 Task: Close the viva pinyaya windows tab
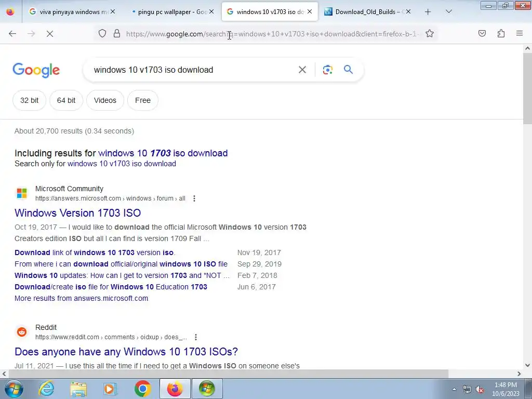(x=113, y=12)
